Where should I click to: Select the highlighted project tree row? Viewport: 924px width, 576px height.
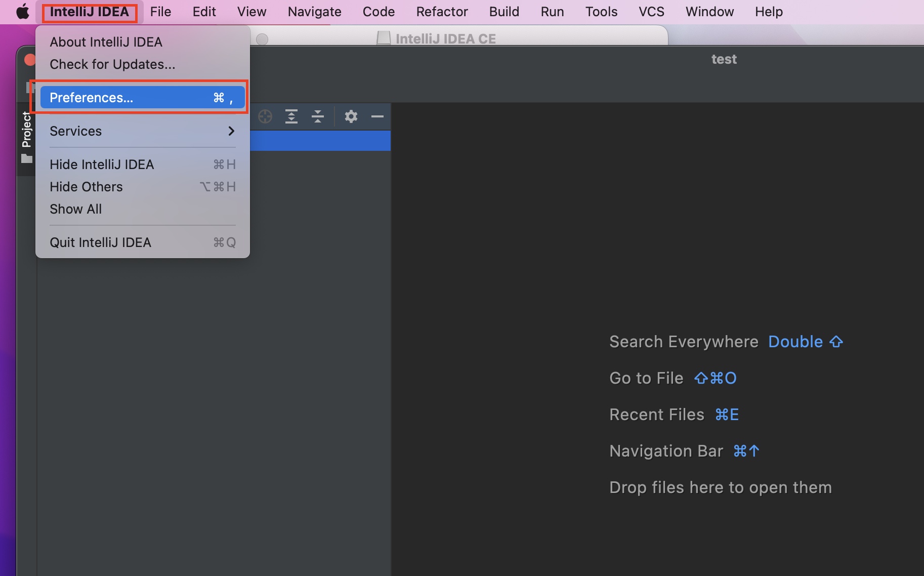pyautogui.click(x=320, y=141)
